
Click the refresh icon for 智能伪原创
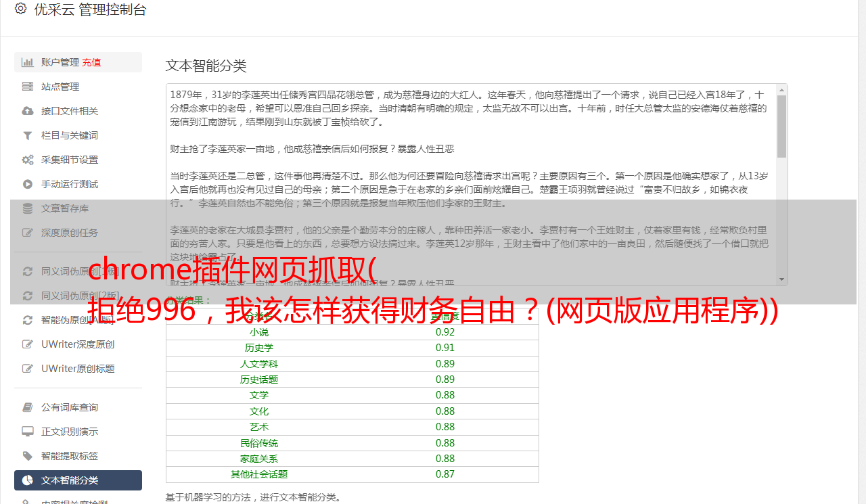(28, 320)
